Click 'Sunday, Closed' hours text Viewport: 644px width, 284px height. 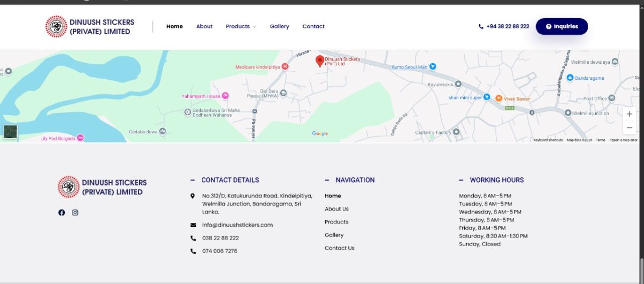point(480,244)
